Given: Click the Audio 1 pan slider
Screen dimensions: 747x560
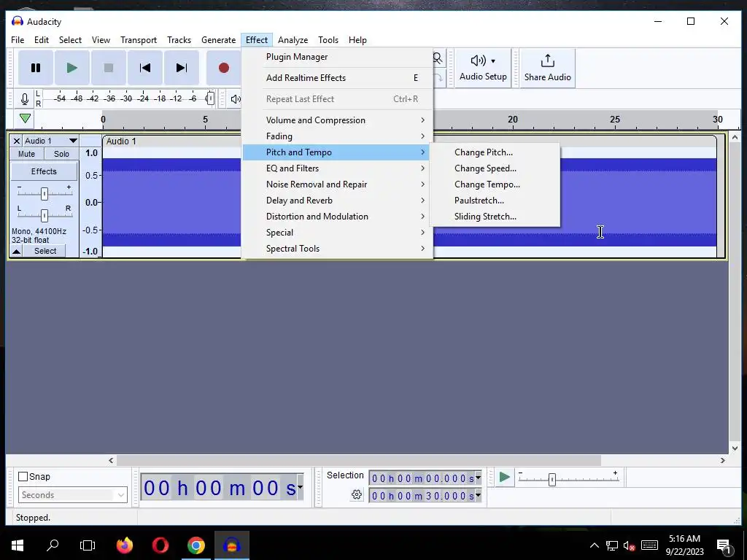Looking at the screenshot, I should [44, 215].
